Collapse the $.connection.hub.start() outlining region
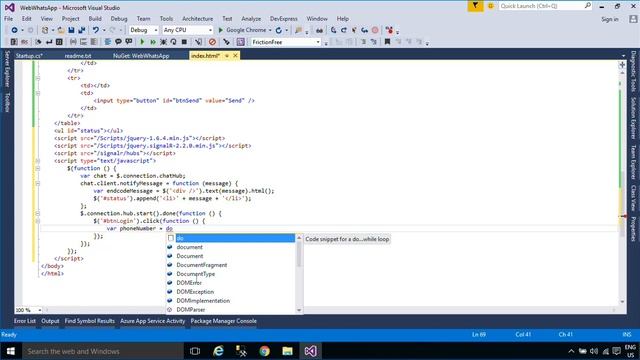Viewport: 640px width, 360px height. coord(38,213)
